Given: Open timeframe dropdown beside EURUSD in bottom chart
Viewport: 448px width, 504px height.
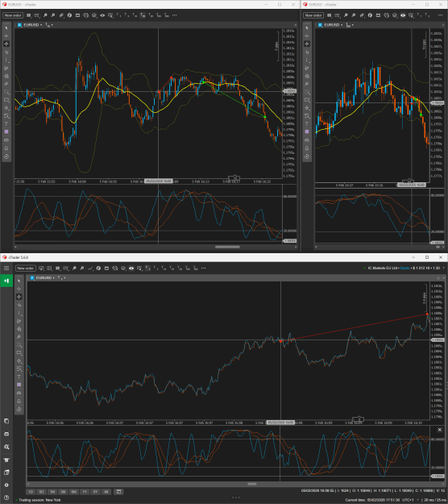Looking at the screenshot, I should point(62,277).
